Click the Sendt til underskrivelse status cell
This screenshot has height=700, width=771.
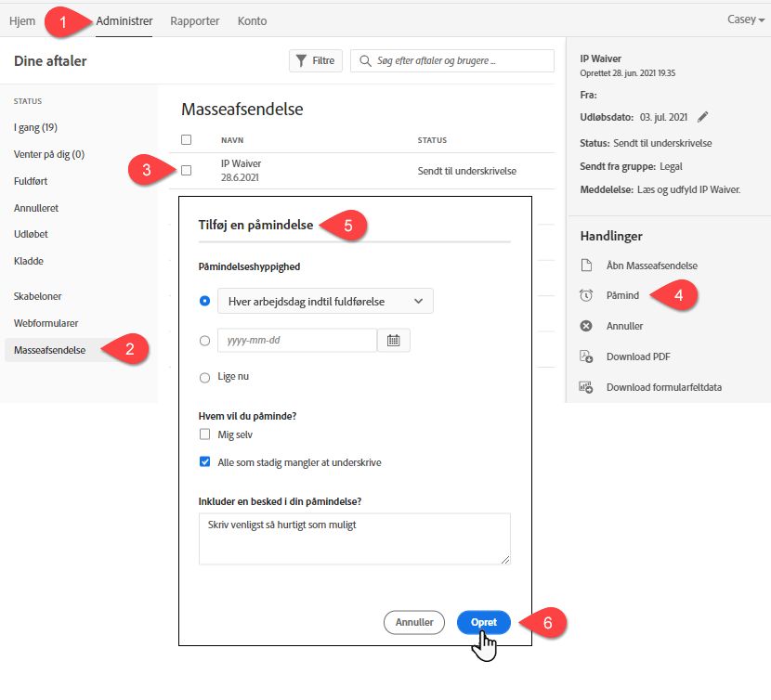click(x=466, y=171)
